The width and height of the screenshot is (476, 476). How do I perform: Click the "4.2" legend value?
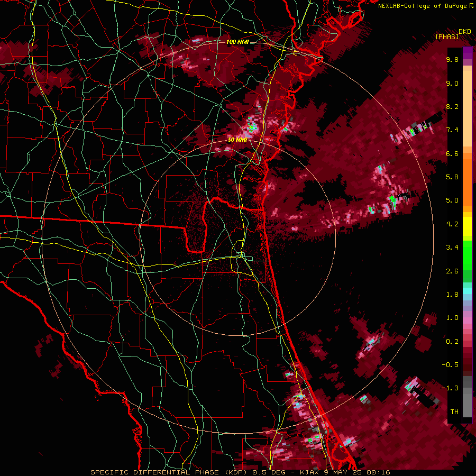pyautogui.click(x=452, y=224)
